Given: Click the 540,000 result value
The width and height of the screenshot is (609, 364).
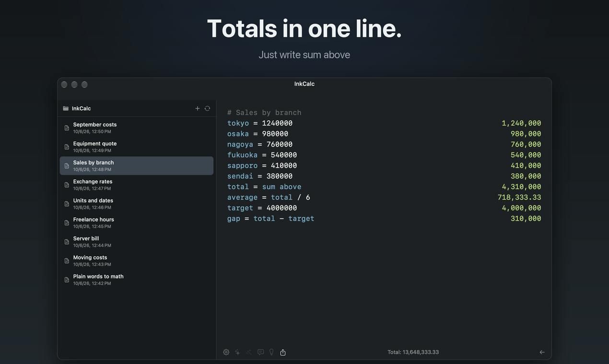Looking at the screenshot, I should [x=526, y=155].
